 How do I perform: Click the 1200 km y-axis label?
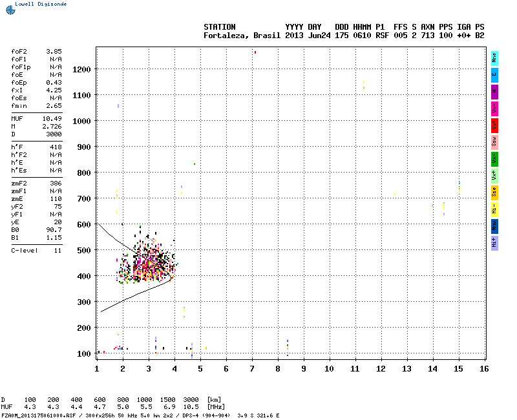click(81, 70)
